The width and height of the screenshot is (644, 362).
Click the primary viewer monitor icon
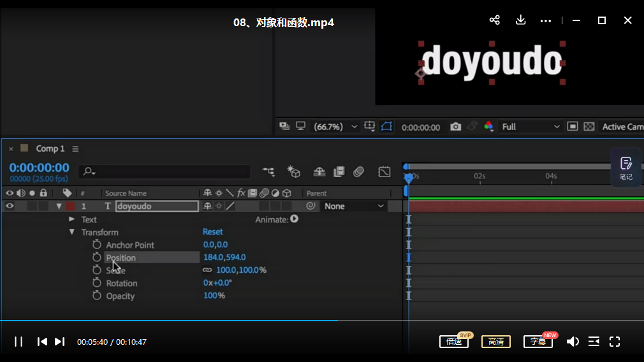pyautogui.click(x=301, y=126)
